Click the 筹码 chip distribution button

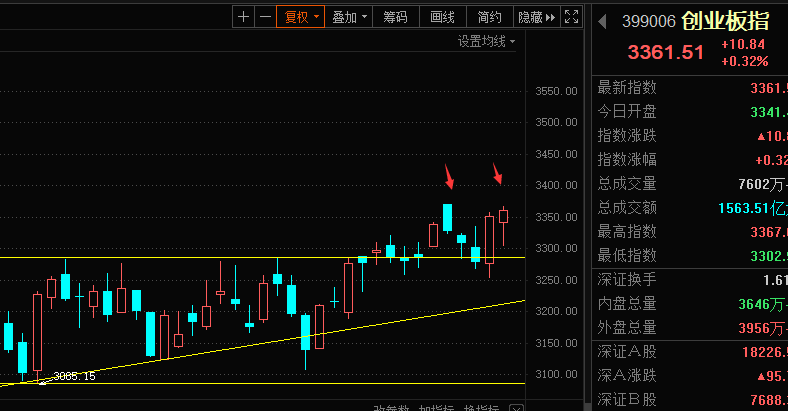click(395, 17)
